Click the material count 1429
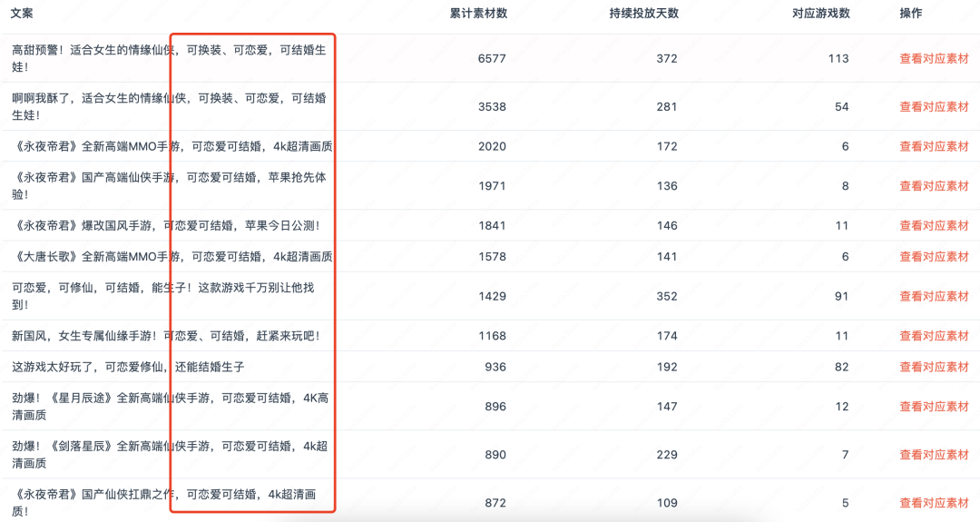 [492, 296]
